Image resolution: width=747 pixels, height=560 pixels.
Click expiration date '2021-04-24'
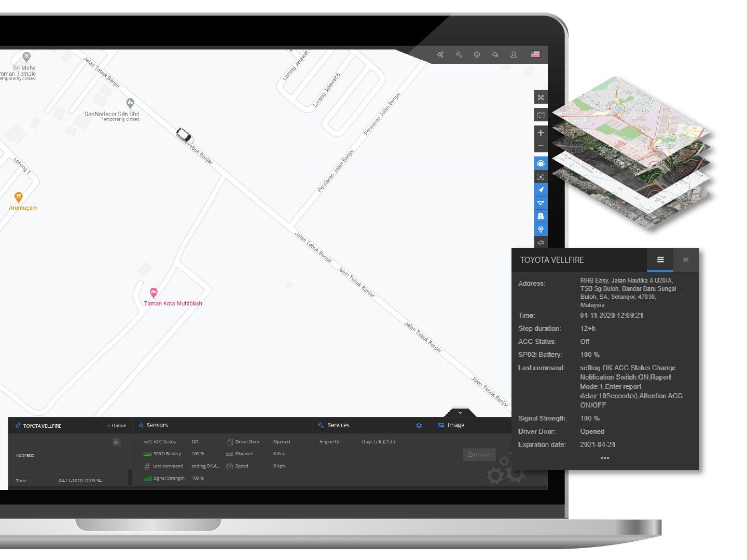pyautogui.click(x=598, y=444)
